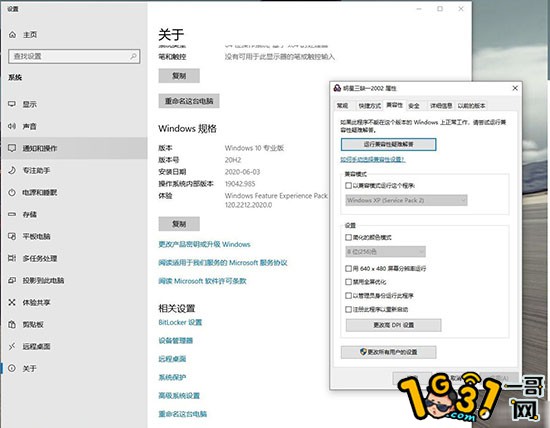The width and height of the screenshot is (550, 428).
Task: Open the 声音 sound settings icon
Action: (x=12, y=126)
